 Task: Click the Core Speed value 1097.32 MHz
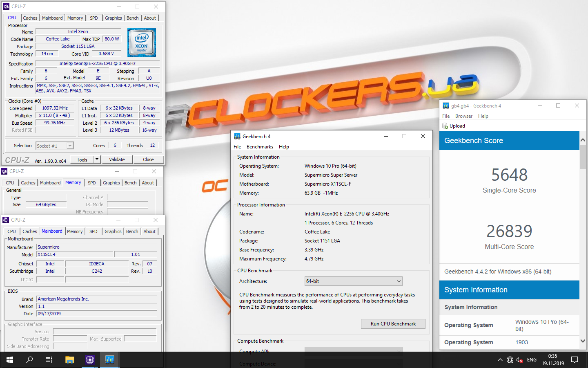coord(55,108)
